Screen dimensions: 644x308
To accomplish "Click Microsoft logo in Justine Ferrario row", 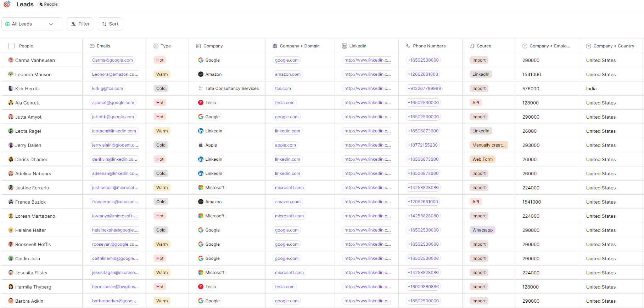I will [201, 188].
